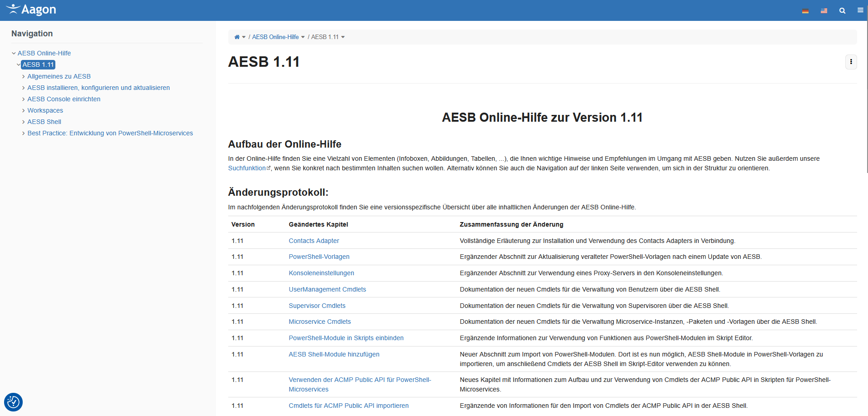Open the Suchfunktion link in the text
The image size is (868, 416).
coord(246,168)
